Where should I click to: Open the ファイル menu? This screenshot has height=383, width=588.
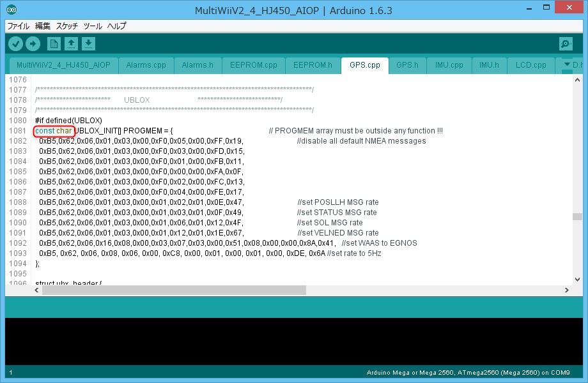(x=18, y=26)
